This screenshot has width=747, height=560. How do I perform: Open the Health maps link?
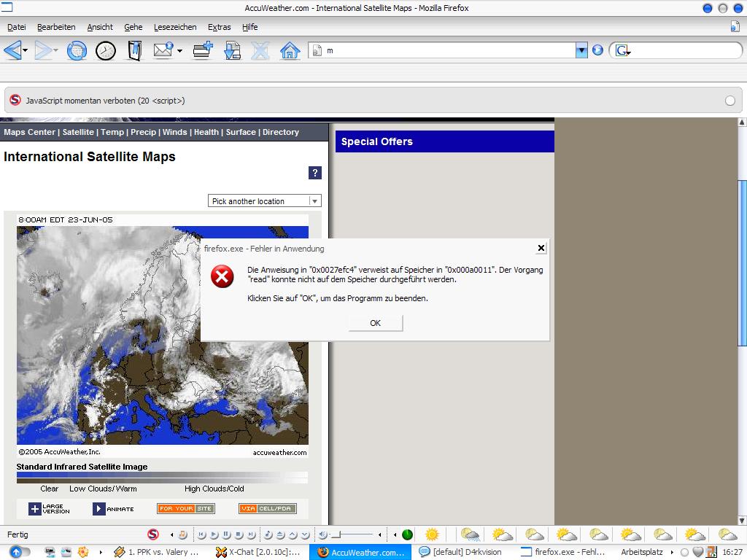(x=206, y=132)
